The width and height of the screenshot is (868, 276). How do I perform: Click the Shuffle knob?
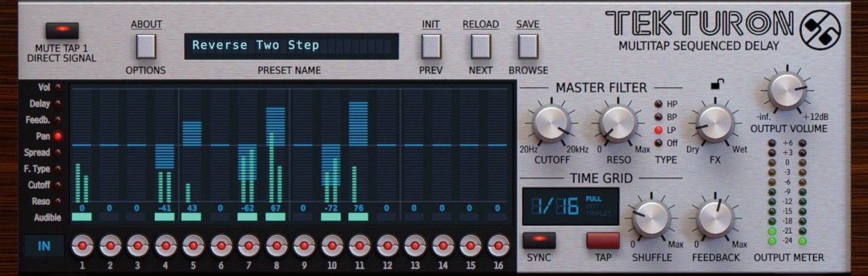[x=651, y=219]
